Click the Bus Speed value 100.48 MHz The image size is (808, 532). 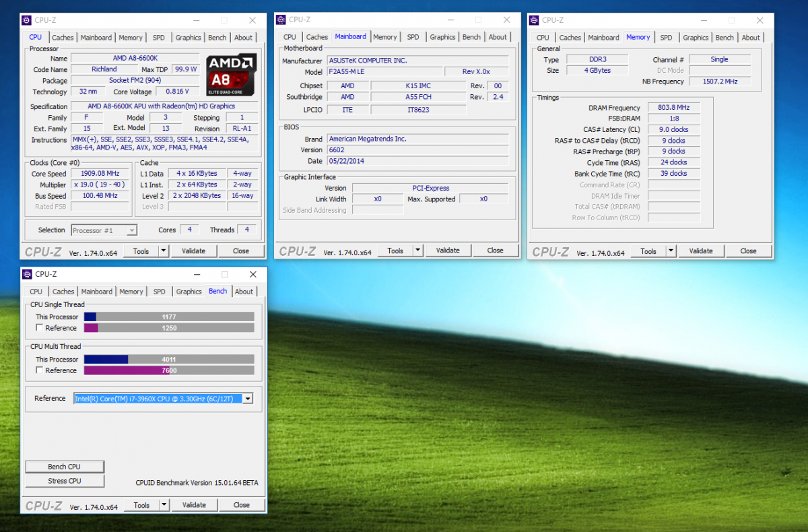101,195
